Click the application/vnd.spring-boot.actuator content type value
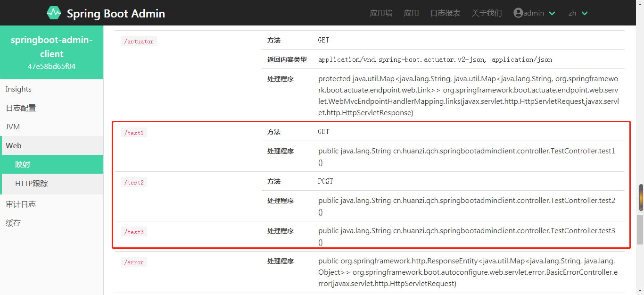 435,59
